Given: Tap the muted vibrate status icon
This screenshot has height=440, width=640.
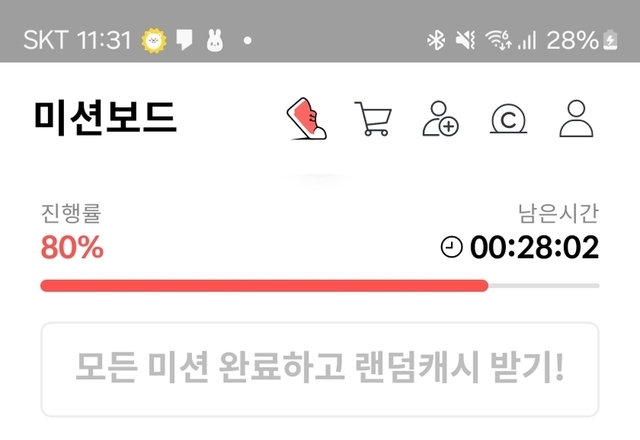Looking at the screenshot, I should 465,40.
